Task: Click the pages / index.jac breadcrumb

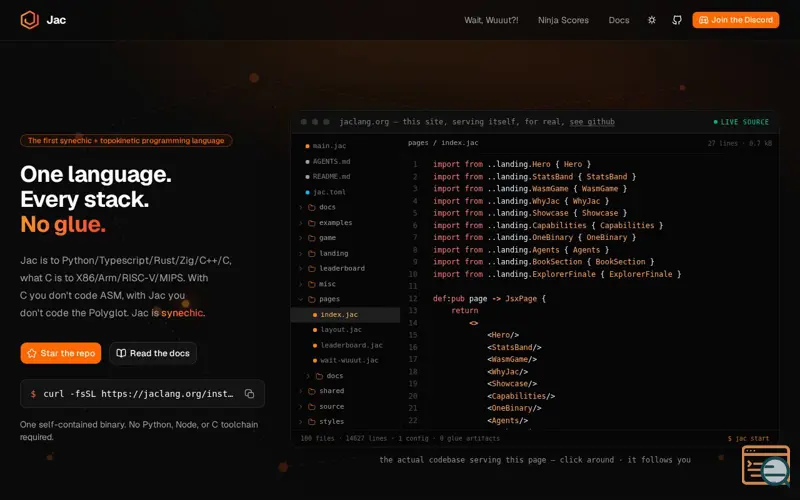Action: point(443,143)
